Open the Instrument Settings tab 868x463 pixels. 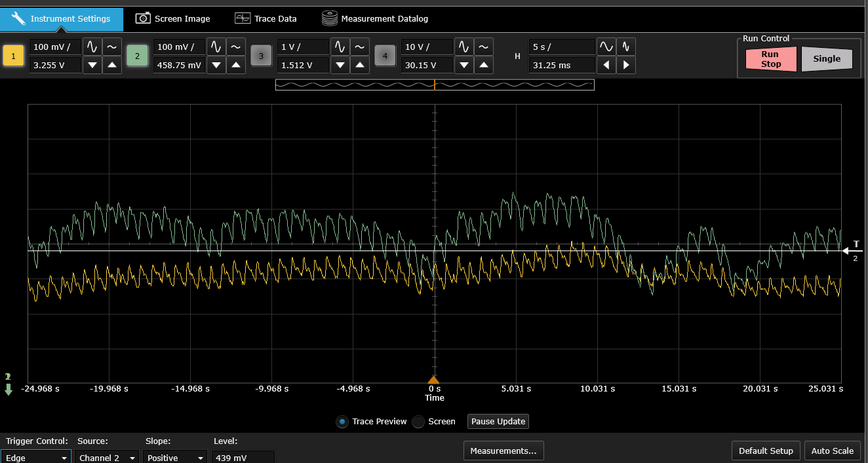(x=62, y=18)
